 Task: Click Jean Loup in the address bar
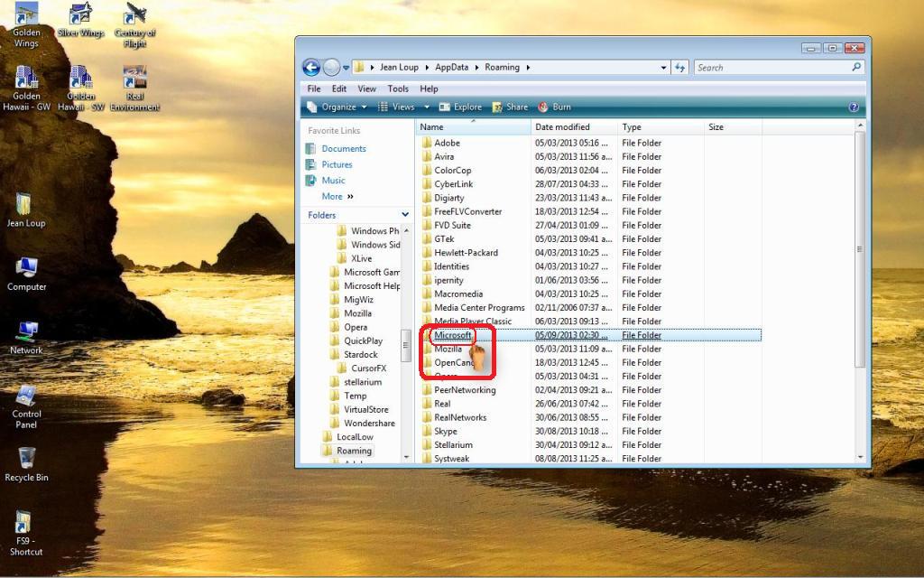click(399, 67)
